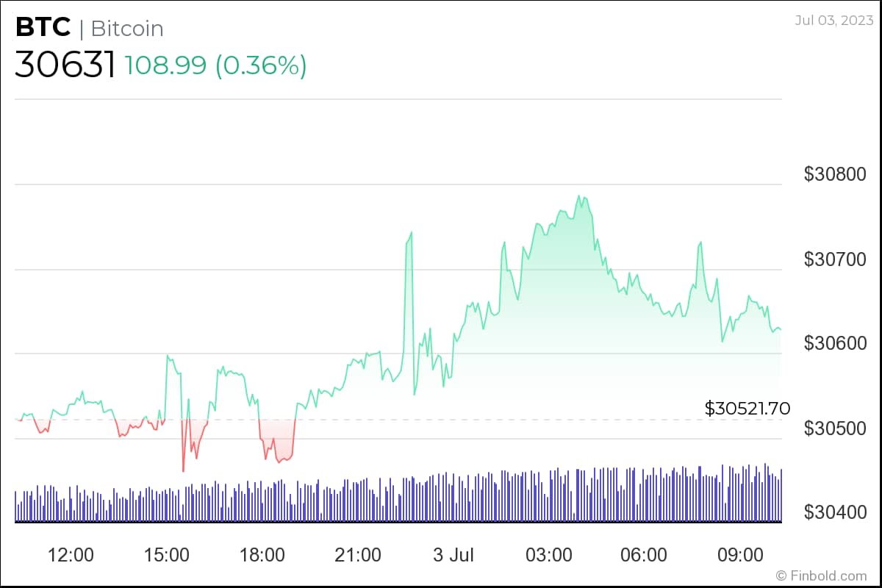
Task: Click the 30631 current price value
Action: tap(65, 65)
